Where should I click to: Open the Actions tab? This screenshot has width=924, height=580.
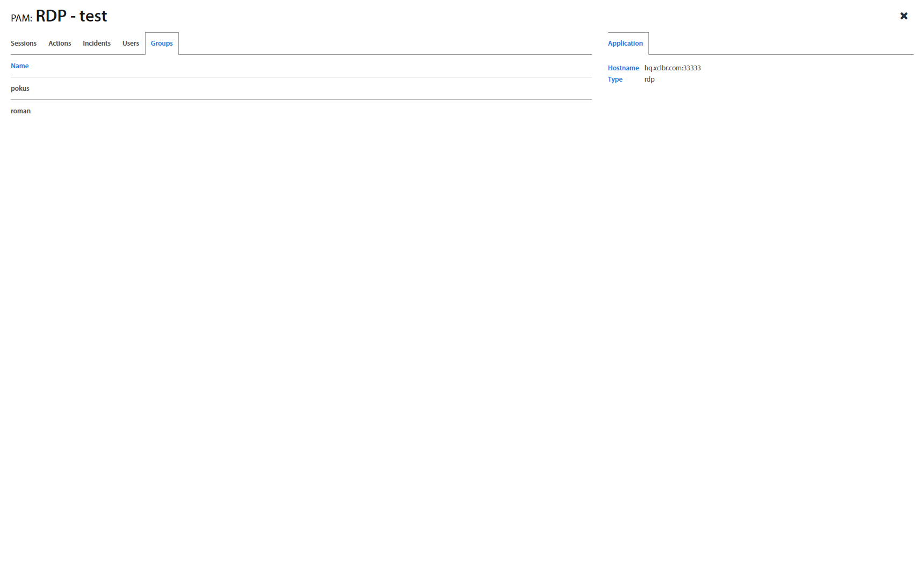point(60,44)
